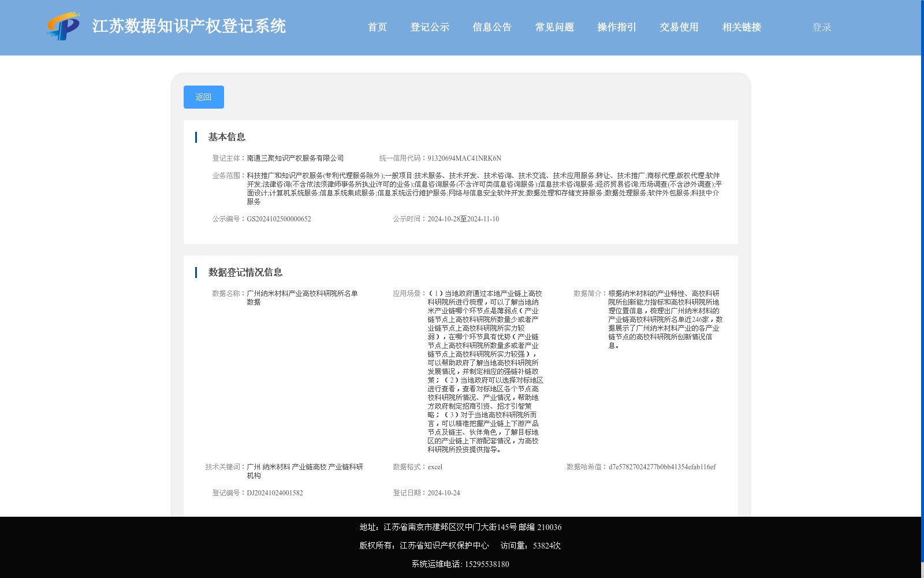Open 相关链接 menu

[x=742, y=27]
